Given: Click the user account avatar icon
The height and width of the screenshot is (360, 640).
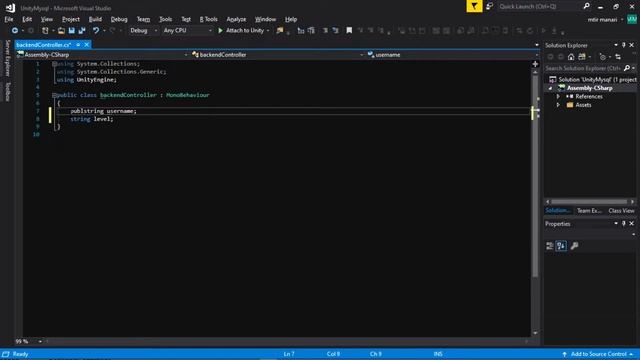Looking at the screenshot, I should pyautogui.click(x=632, y=19).
